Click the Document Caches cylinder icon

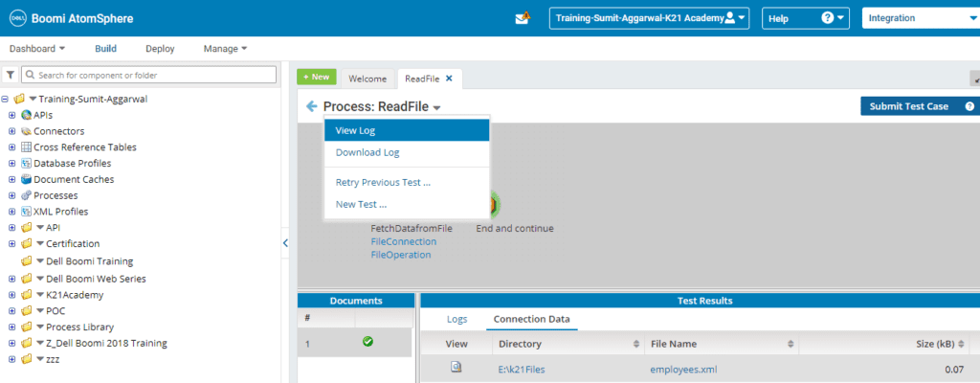pyautogui.click(x=26, y=179)
